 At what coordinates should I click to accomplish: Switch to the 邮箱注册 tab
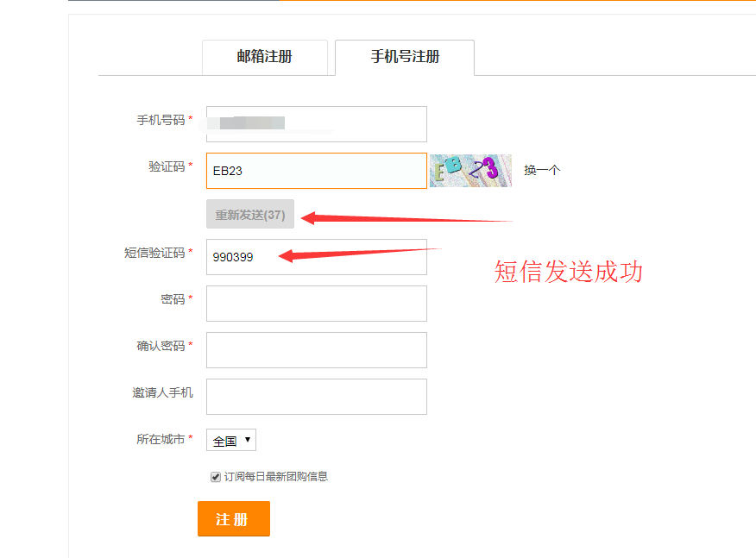pyautogui.click(x=264, y=57)
